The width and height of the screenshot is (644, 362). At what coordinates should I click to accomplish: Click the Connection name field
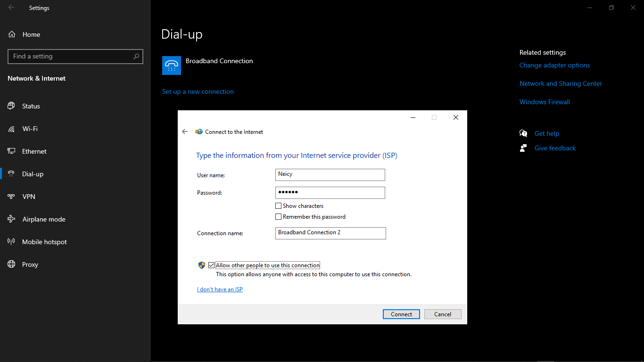(330, 233)
